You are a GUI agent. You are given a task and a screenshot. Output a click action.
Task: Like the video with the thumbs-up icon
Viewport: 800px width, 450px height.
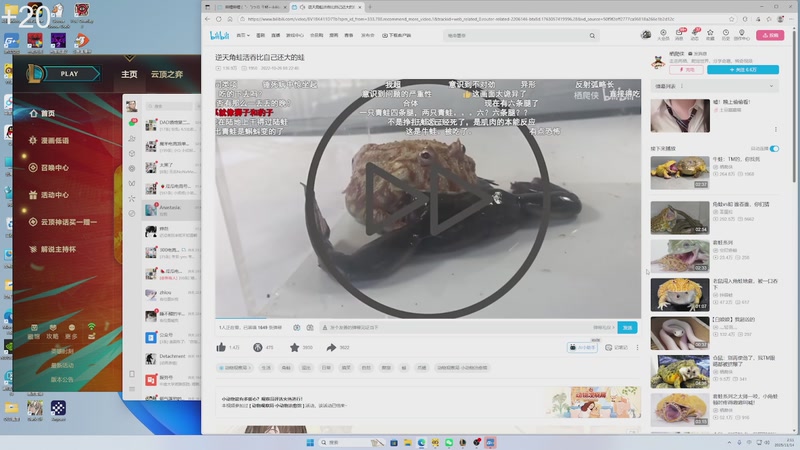221,347
